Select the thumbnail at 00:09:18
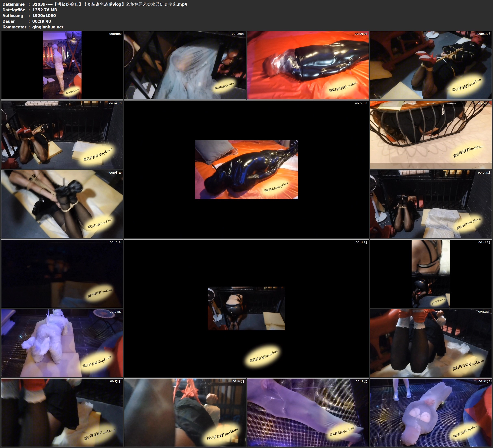 430,204
